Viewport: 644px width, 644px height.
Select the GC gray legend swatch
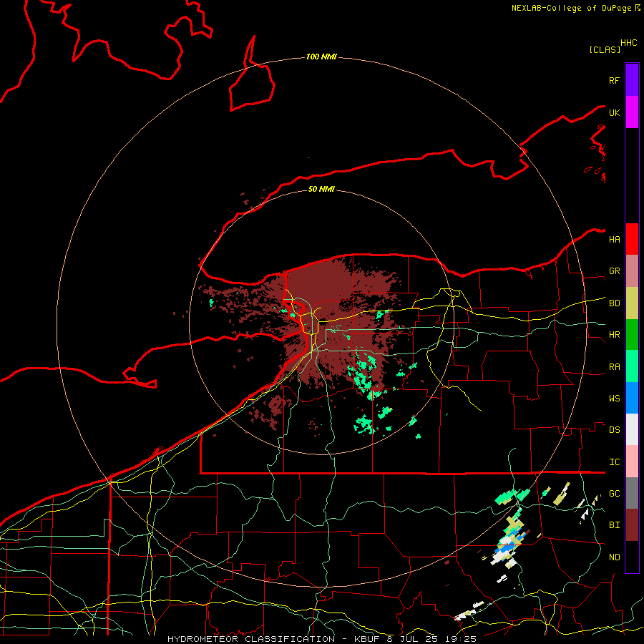coord(632,493)
